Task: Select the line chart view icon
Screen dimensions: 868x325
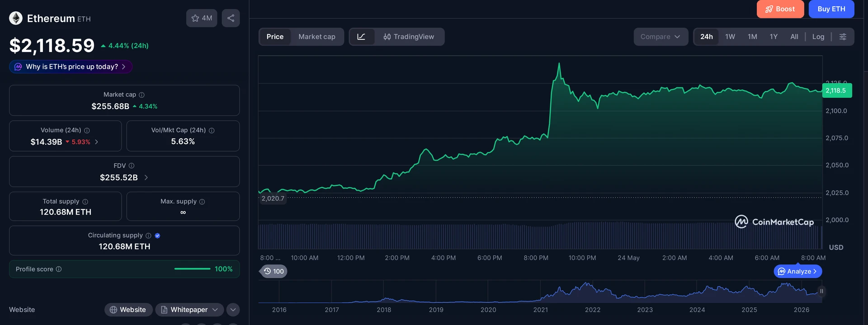Action: pyautogui.click(x=361, y=37)
